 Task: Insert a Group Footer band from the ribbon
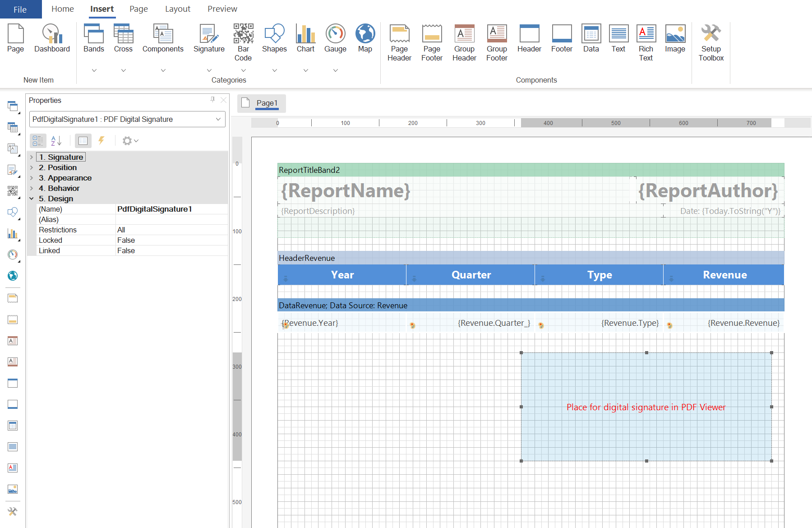pos(497,42)
